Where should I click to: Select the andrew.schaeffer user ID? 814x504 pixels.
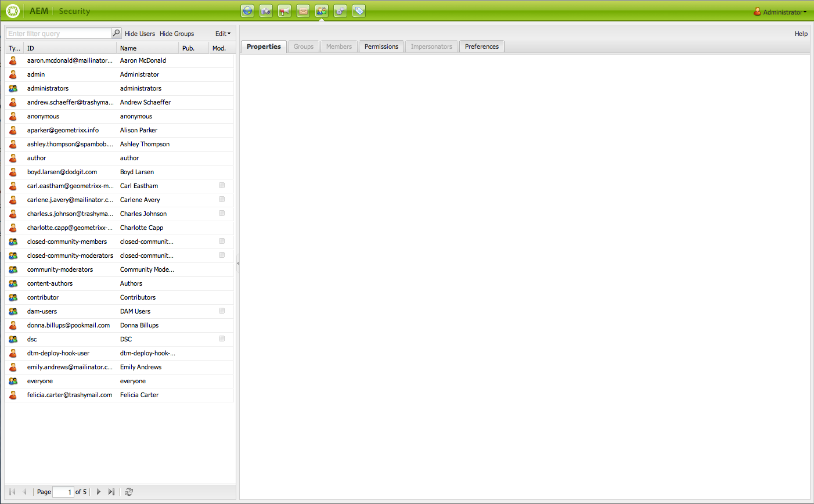tap(70, 102)
